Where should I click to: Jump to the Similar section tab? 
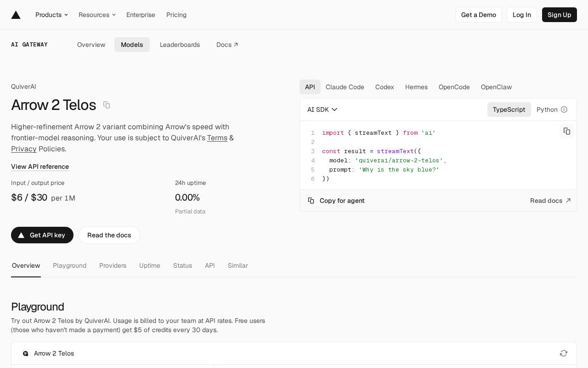(238, 265)
